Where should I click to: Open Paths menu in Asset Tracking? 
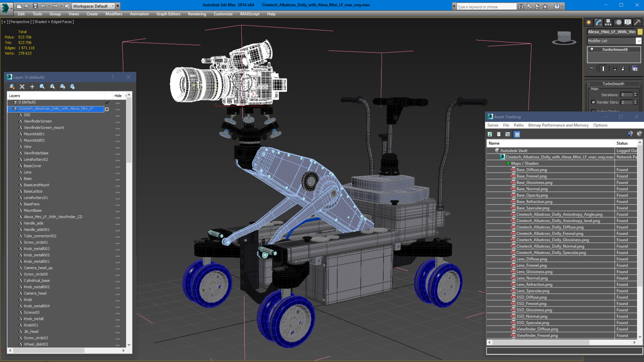[519, 125]
